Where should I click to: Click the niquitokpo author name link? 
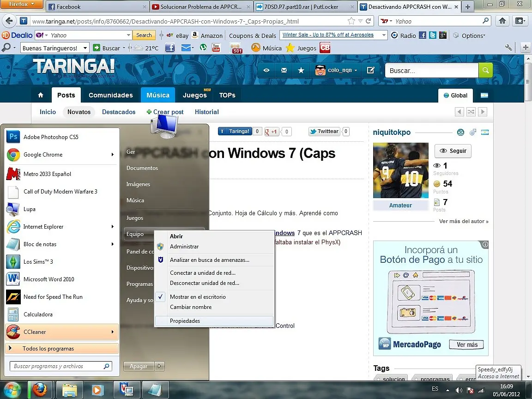click(x=392, y=133)
